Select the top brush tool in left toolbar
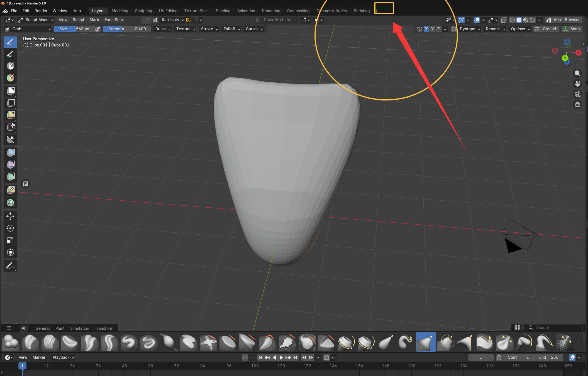The image size is (588, 376). (x=10, y=42)
